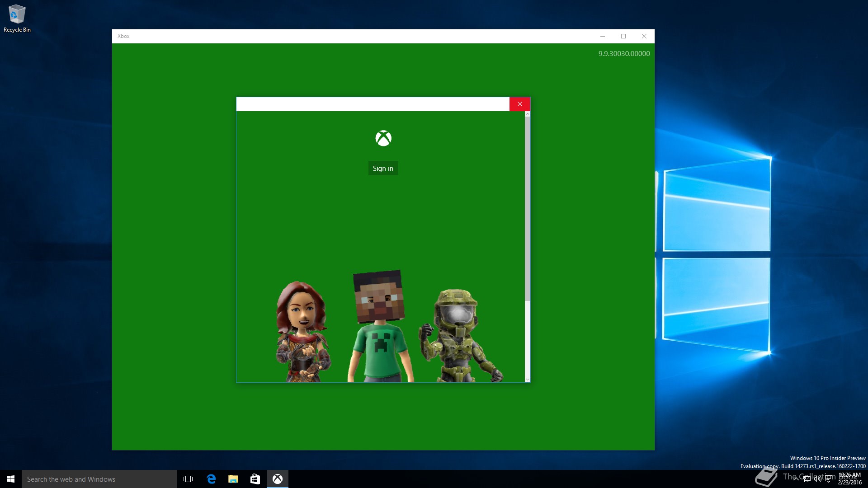Select the Recycle Bin desktop icon

click(17, 19)
